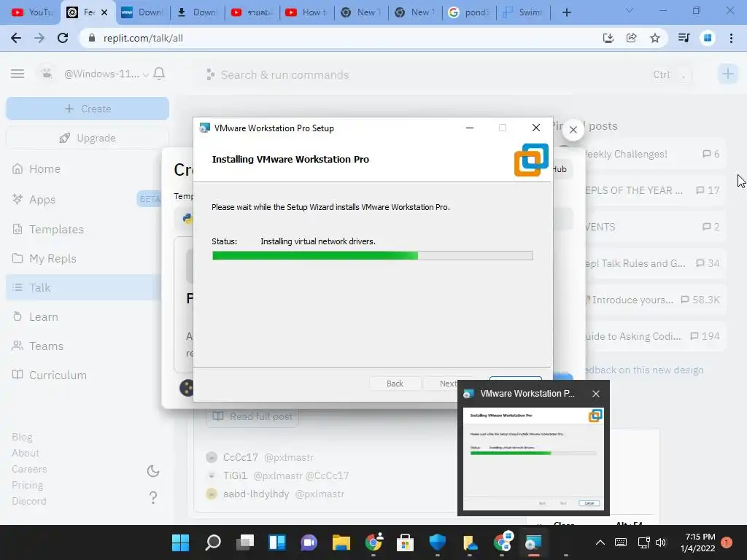
Task: Open the blue extension icon in Chrome toolbar
Action: [708, 38]
